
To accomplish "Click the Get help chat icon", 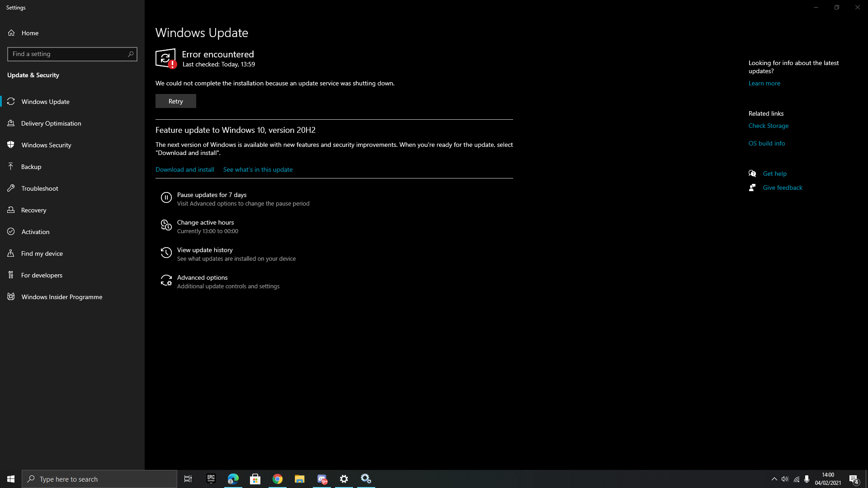I will pyautogui.click(x=752, y=174).
